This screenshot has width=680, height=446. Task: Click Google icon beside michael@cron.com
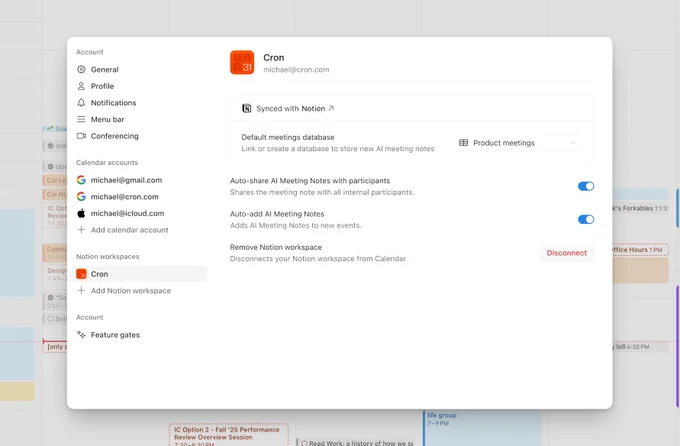tap(81, 197)
